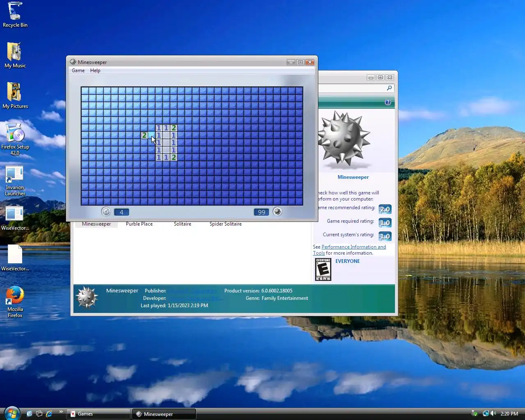Click the Minesweeper icon in the details pane
Viewport: 525px width, 420px height.
point(87,297)
